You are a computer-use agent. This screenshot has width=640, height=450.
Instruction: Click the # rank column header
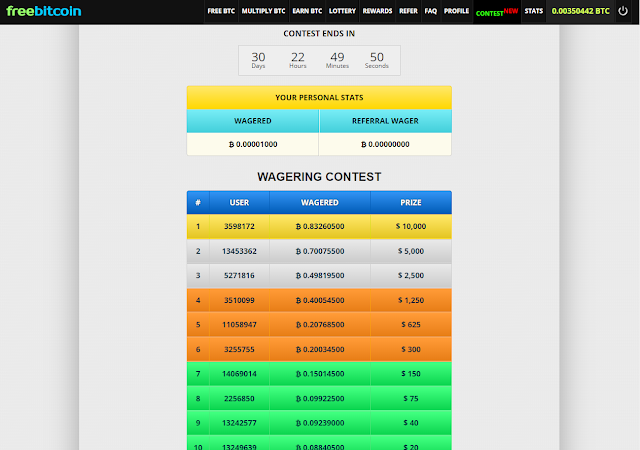pyautogui.click(x=198, y=202)
